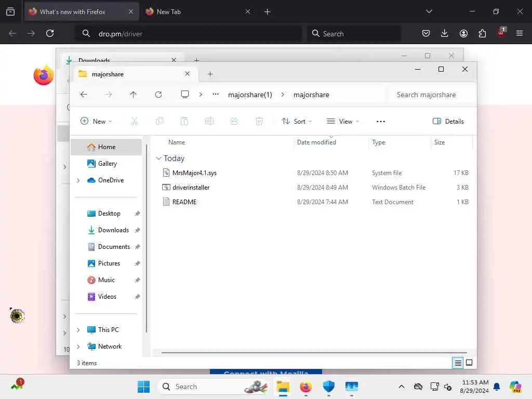Toggle the Details pane button
The height and width of the screenshot is (399, 532).
448,121
